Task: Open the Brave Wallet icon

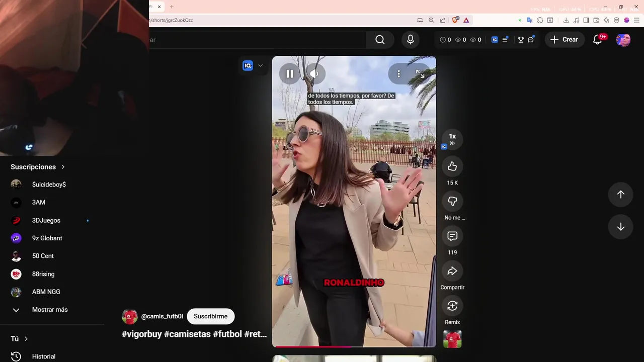Action: point(596,20)
